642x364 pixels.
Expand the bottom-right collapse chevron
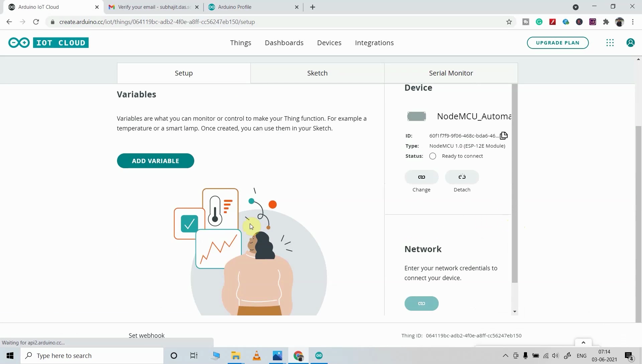tap(583, 343)
